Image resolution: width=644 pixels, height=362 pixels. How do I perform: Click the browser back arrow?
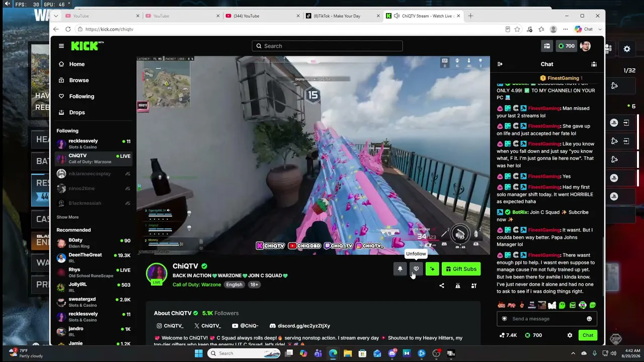point(56,29)
